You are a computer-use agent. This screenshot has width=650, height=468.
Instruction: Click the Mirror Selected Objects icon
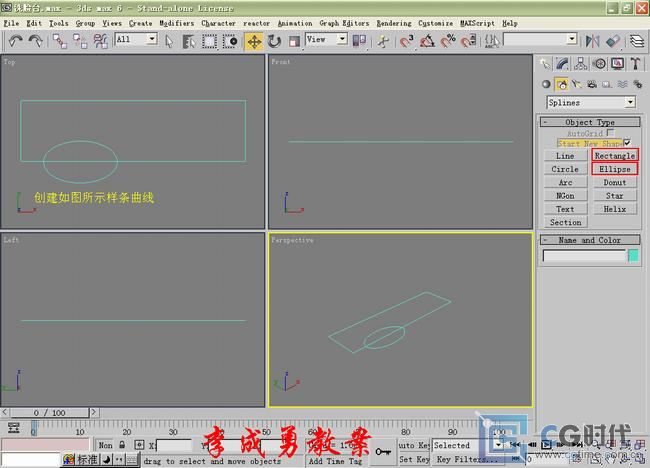coord(592,41)
